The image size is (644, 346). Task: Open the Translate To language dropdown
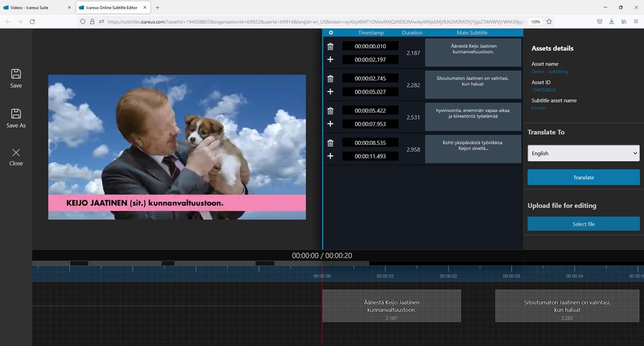583,153
